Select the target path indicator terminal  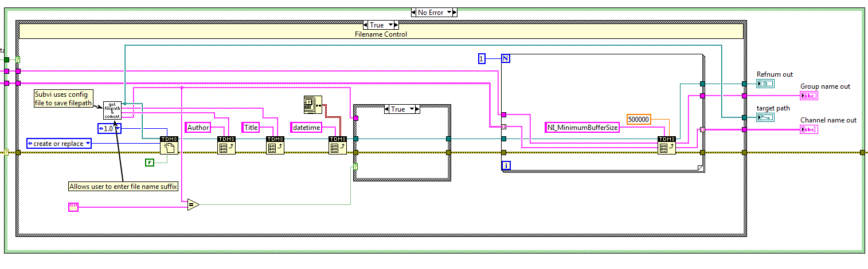pos(765,117)
